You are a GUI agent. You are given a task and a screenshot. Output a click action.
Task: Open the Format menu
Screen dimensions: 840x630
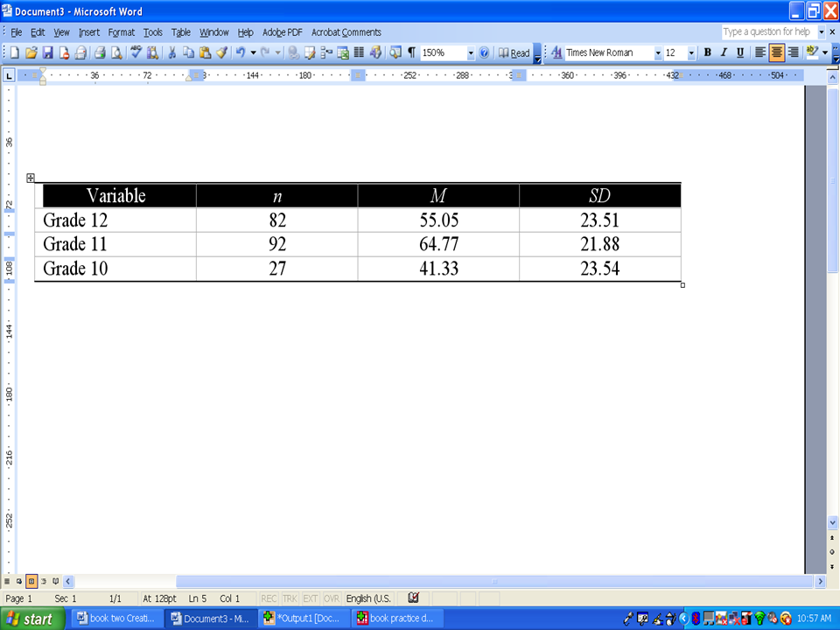pyautogui.click(x=122, y=32)
